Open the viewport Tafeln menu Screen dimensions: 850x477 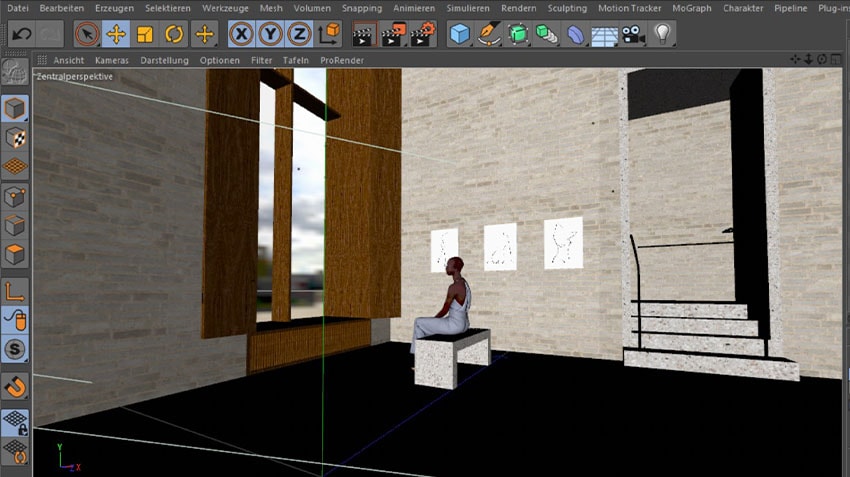click(x=295, y=60)
